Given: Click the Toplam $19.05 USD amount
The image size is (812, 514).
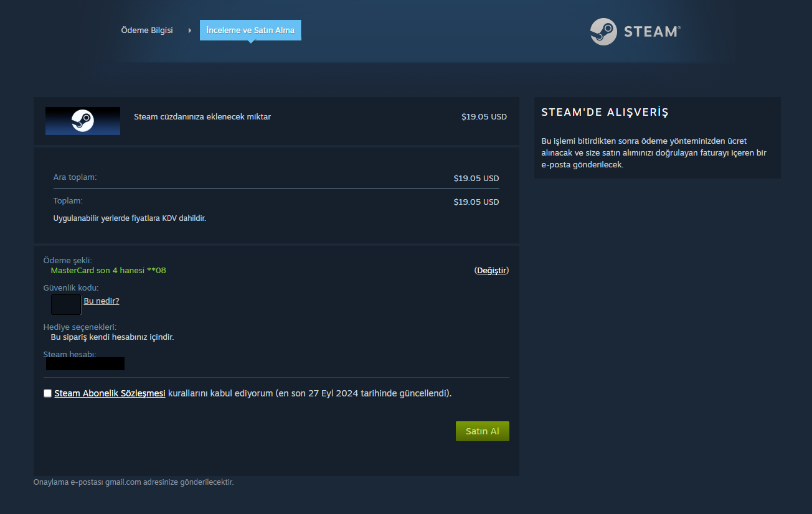Looking at the screenshot, I should (476, 202).
